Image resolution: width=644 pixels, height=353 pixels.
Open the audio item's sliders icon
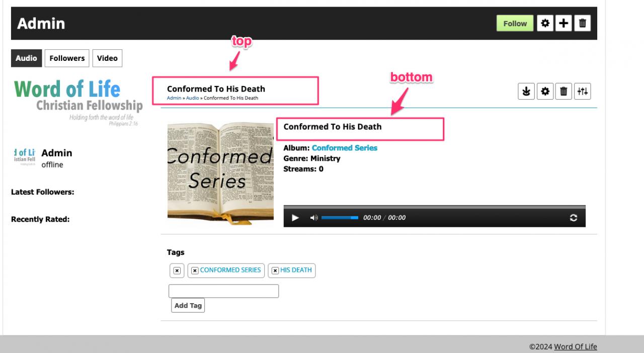(x=582, y=92)
